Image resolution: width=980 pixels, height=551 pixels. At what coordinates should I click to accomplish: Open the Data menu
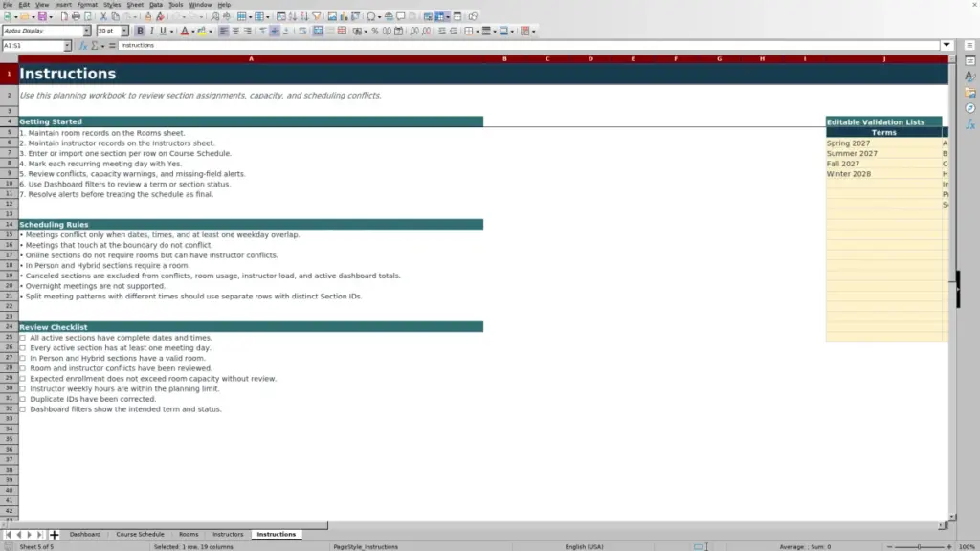[156, 5]
